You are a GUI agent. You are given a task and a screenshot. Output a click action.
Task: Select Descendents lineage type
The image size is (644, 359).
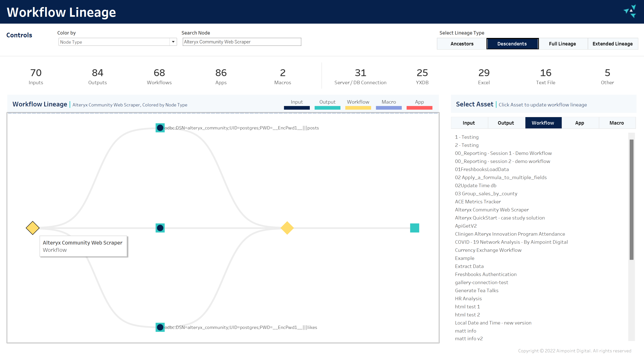(512, 44)
